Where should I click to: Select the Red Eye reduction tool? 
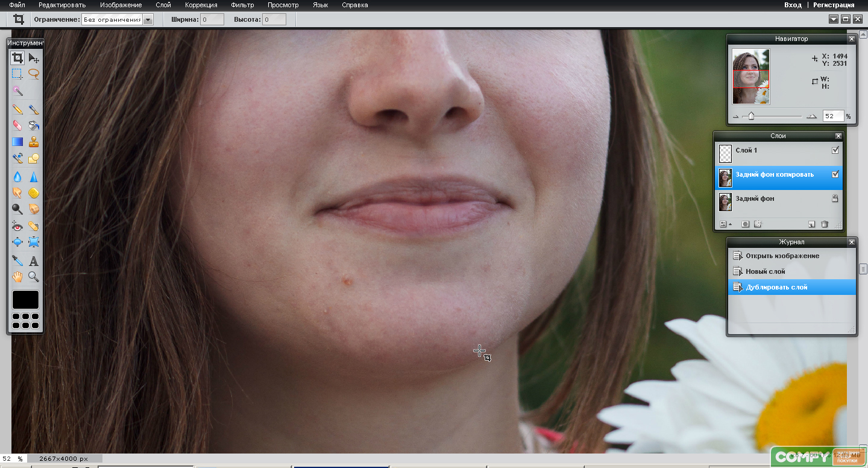(x=17, y=226)
